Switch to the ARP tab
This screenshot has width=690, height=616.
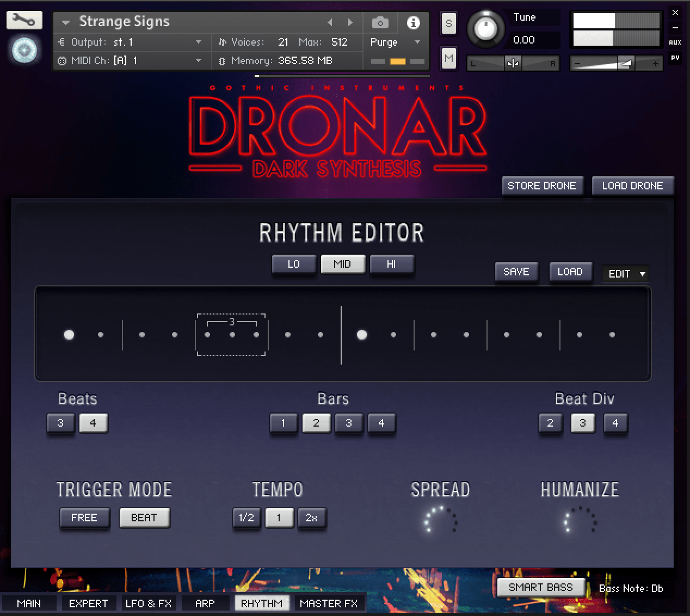pyautogui.click(x=205, y=603)
